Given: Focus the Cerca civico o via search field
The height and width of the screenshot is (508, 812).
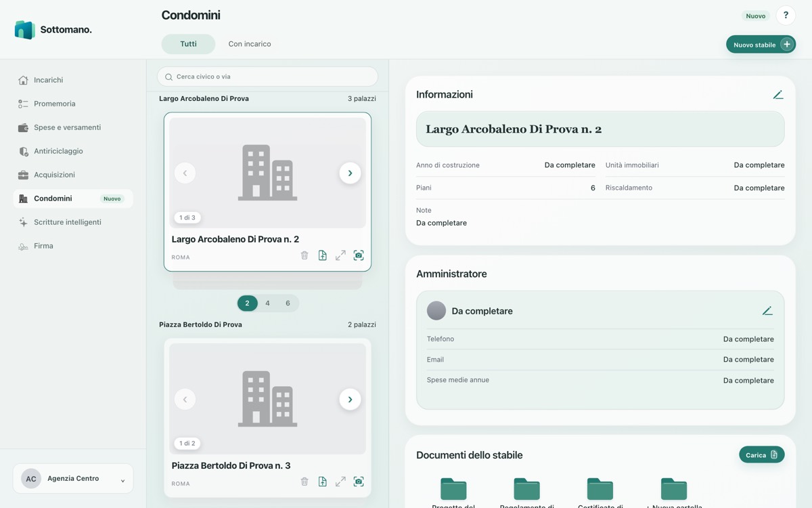Looking at the screenshot, I should 267,77.
